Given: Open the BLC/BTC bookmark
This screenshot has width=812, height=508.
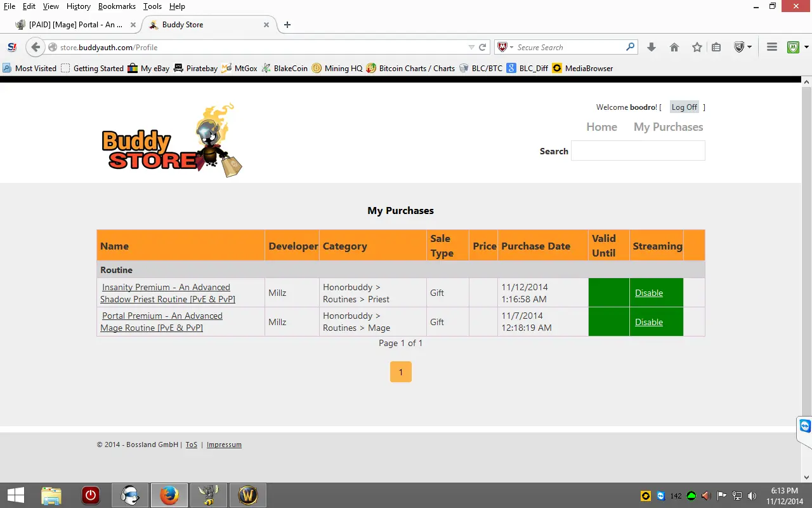Looking at the screenshot, I should (480, 69).
